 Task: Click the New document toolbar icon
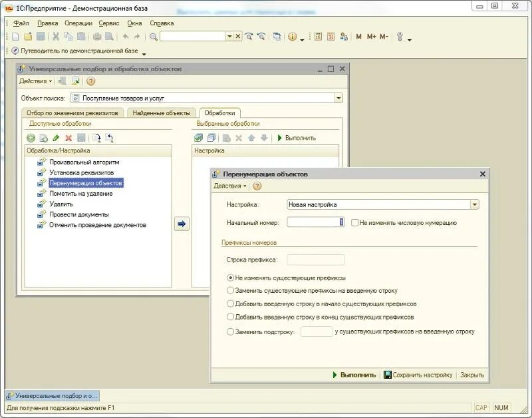[15, 37]
